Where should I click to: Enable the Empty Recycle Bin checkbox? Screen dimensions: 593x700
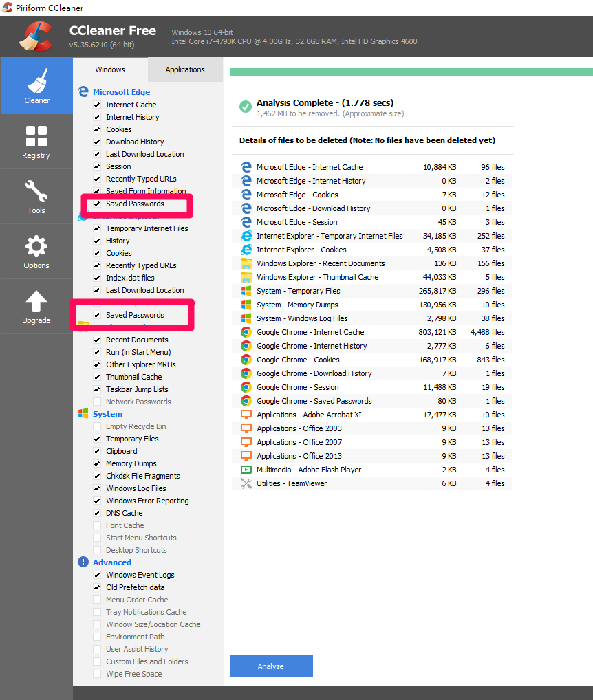pyautogui.click(x=97, y=426)
